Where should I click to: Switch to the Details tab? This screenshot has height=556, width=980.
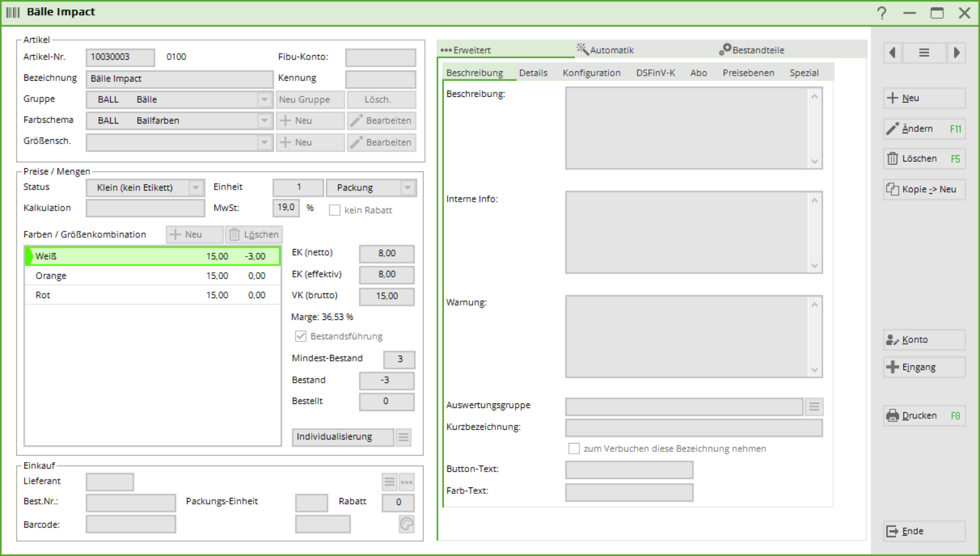pos(533,73)
